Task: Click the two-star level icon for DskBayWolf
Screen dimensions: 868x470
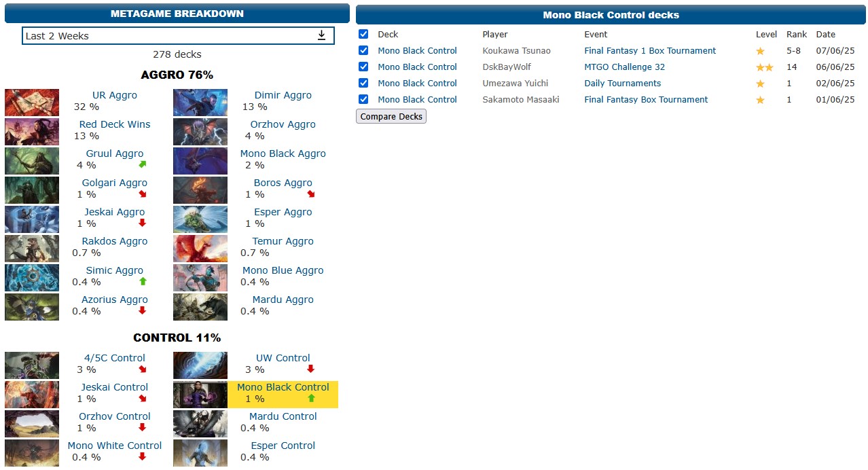Action: pyautogui.click(x=765, y=67)
